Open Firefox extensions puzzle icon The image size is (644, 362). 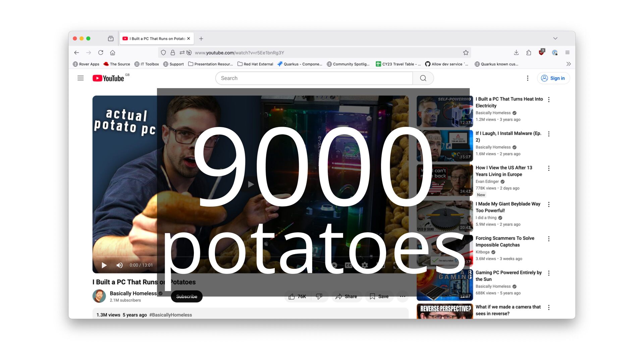coord(529,53)
